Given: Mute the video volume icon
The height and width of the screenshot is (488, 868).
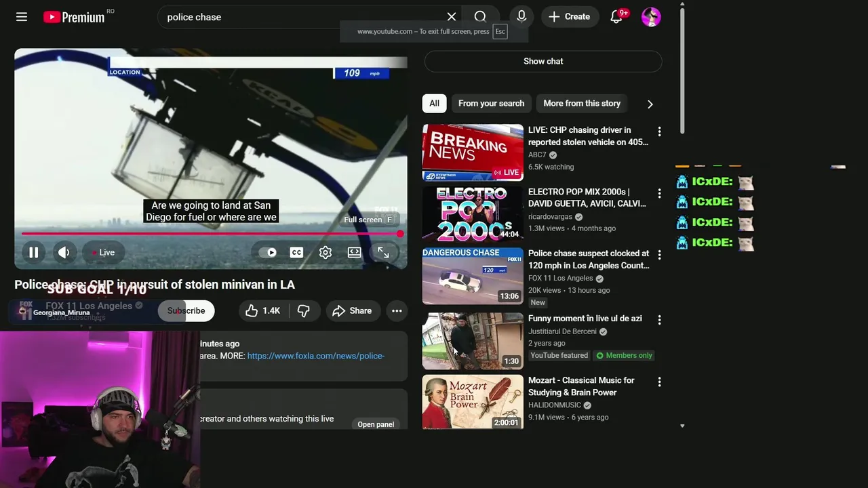Looking at the screenshot, I should (x=64, y=252).
